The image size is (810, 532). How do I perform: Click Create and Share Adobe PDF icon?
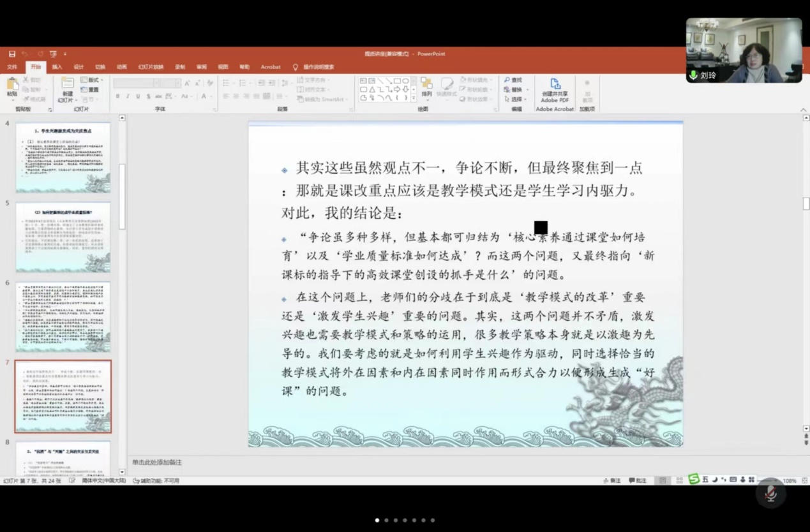click(x=555, y=85)
